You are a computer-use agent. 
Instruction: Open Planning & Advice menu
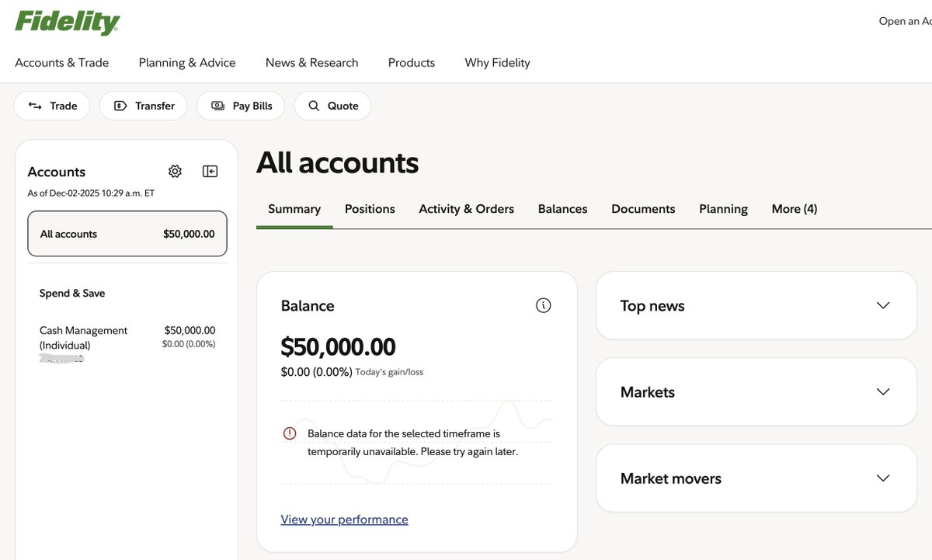(x=187, y=63)
